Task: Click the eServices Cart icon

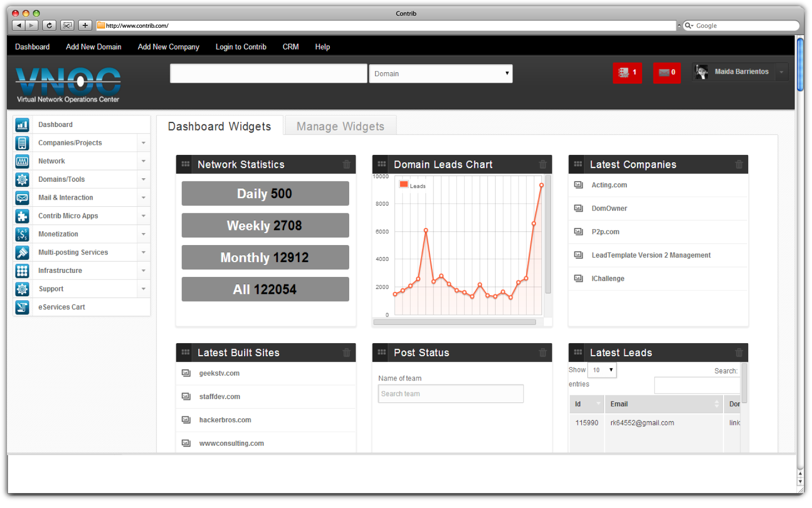Action: [x=22, y=307]
